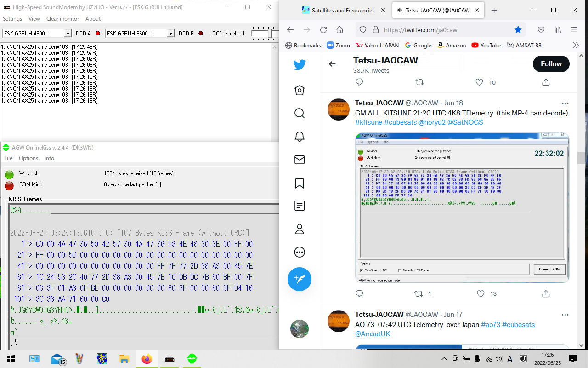The width and height of the screenshot is (588, 368).
Task: Open Windows Start menu
Action: tap(11, 359)
